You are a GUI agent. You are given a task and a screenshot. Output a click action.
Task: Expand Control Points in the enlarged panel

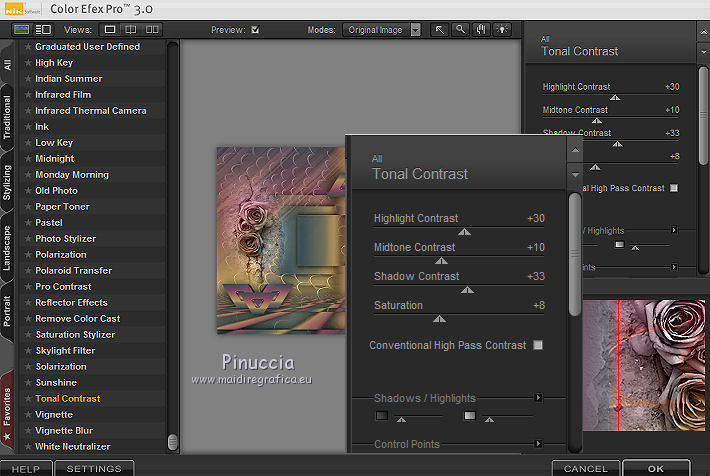pos(538,444)
